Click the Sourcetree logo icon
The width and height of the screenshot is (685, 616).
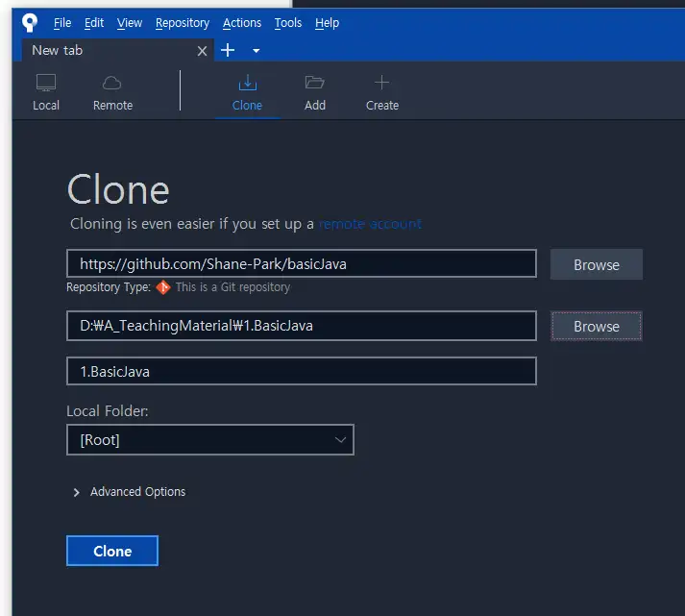(30, 22)
